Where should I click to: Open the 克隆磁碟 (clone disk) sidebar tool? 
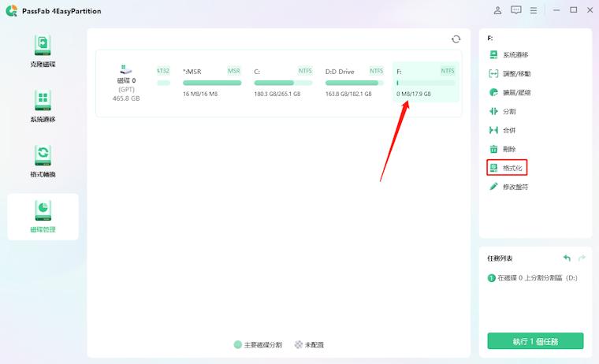[x=43, y=51]
